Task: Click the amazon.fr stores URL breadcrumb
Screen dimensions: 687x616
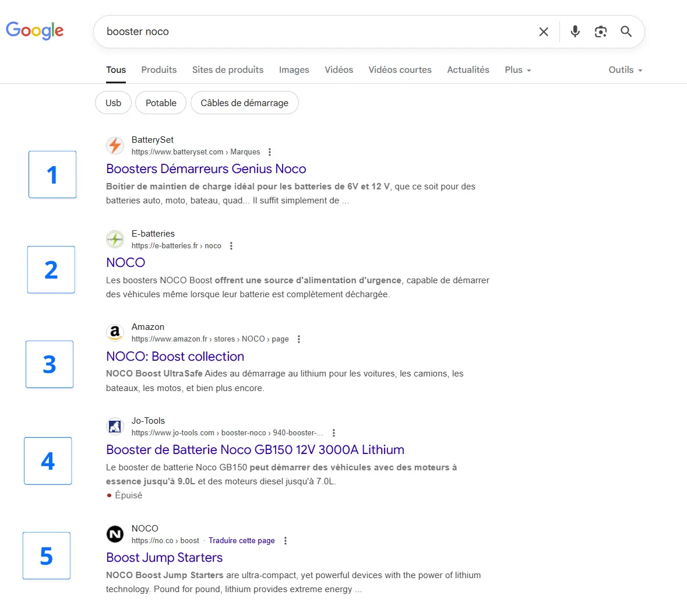Action: pyautogui.click(x=210, y=339)
